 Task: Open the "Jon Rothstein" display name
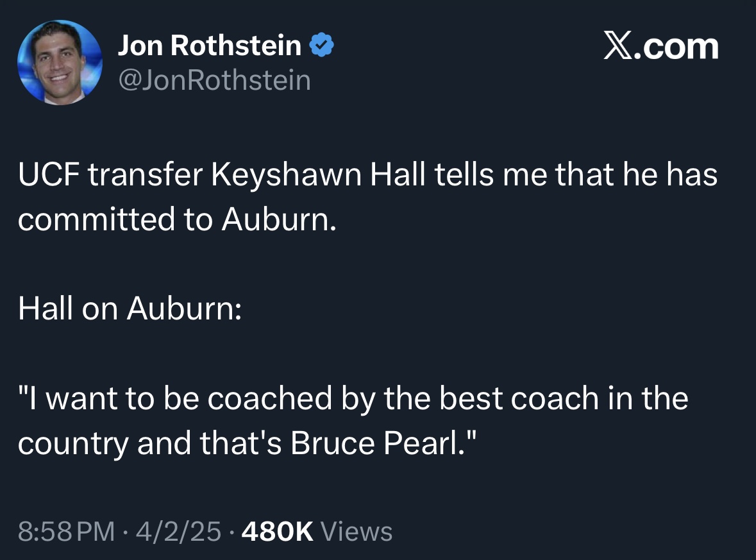(x=209, y=46)
